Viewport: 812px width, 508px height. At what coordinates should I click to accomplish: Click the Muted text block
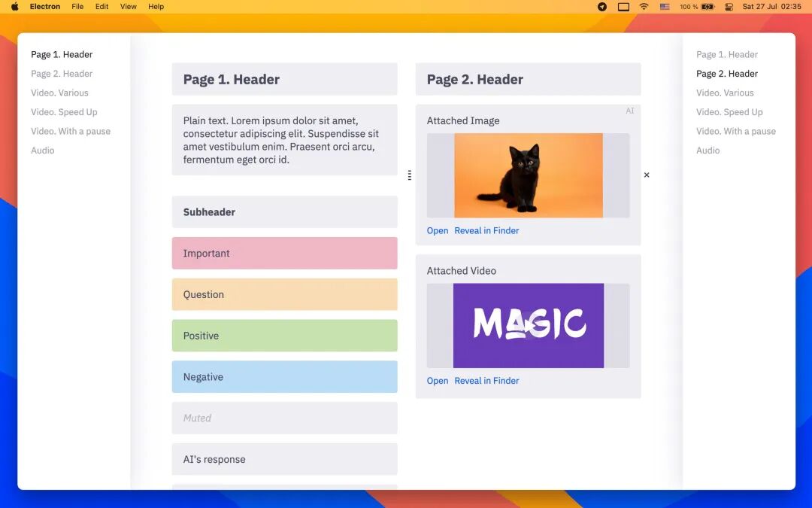(285, 418)
